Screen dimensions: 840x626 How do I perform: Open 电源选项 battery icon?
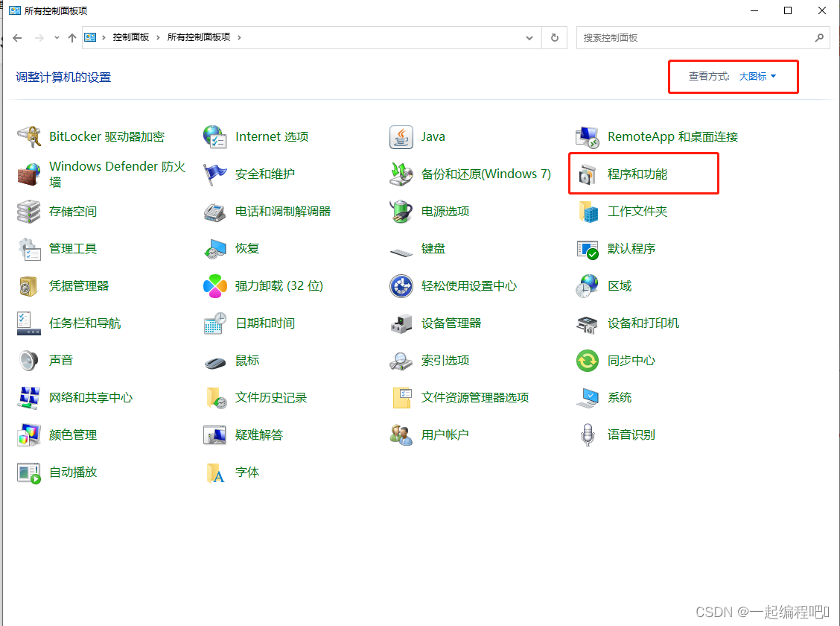tap(401, 211)
